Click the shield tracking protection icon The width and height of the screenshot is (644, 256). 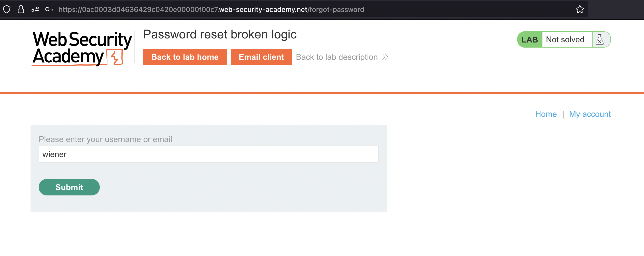7,9
